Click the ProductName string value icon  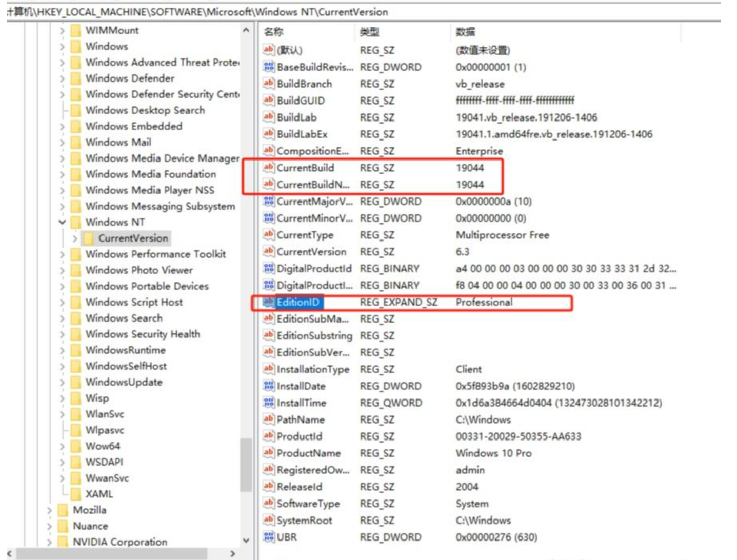point(269,453)
